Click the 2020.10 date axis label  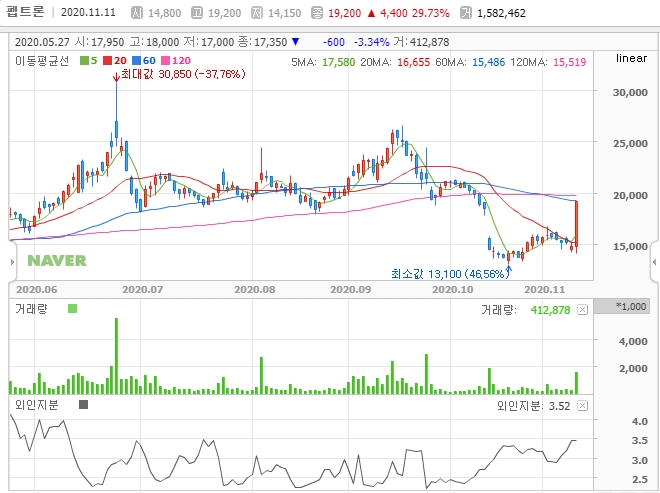point(453,290)
